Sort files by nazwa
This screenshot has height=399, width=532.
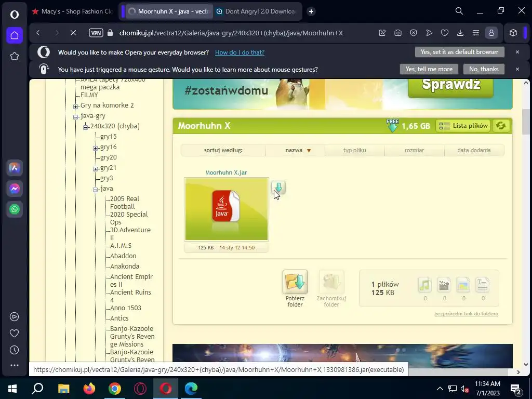[295, 150]
